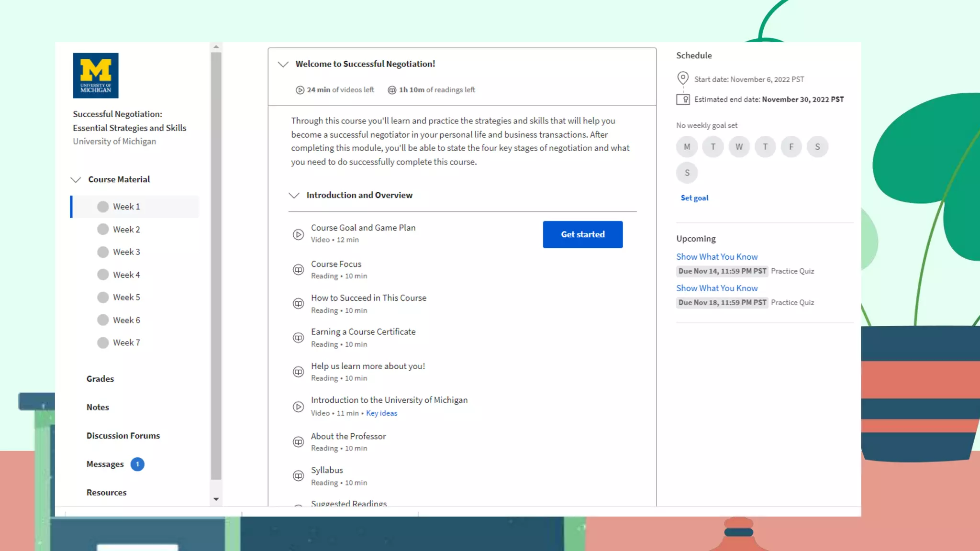Click the University of Michigan logo
This screenshot has height=551, width=980.
click(95, 76)
